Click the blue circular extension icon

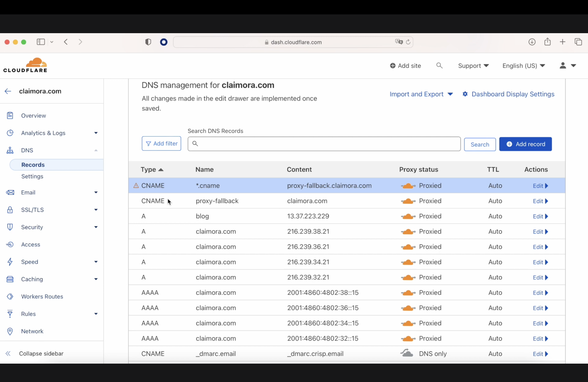click(x=164, y=42)
